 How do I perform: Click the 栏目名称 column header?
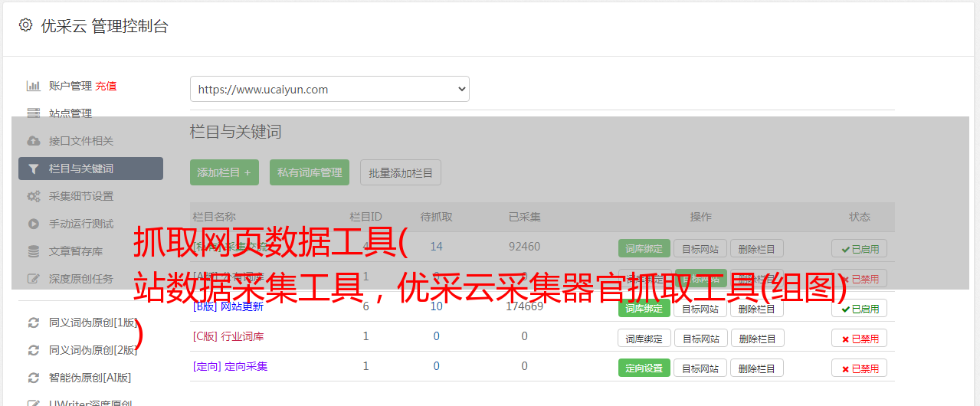coord(215,217)
